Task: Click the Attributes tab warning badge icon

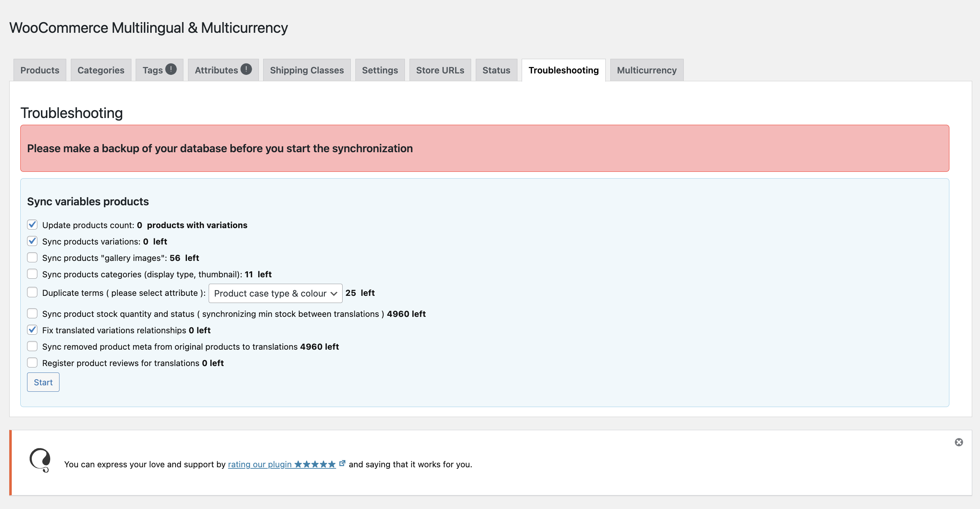Action: click(x=246, y=69)
